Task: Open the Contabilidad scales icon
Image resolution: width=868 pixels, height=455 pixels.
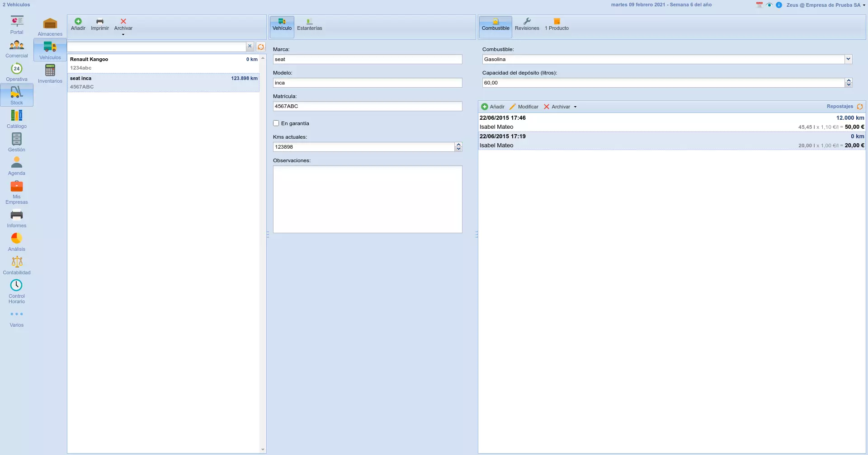Action: [17, 263]
